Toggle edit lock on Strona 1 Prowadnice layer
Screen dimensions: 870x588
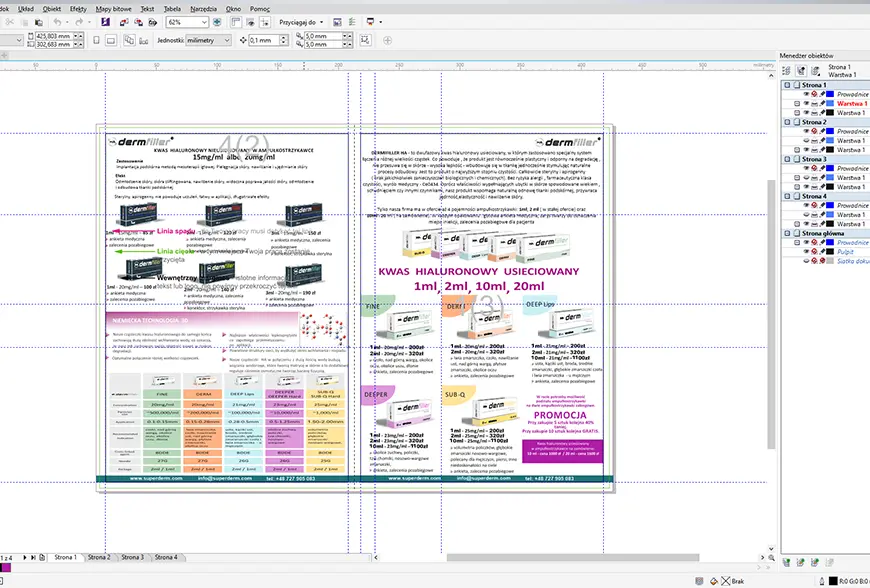pos(822,94)
